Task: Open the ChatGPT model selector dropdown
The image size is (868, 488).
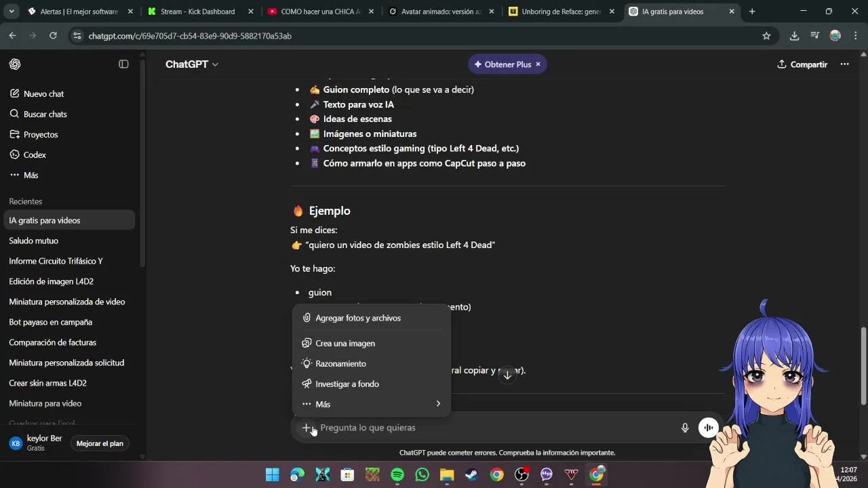Action: (192, 64)
